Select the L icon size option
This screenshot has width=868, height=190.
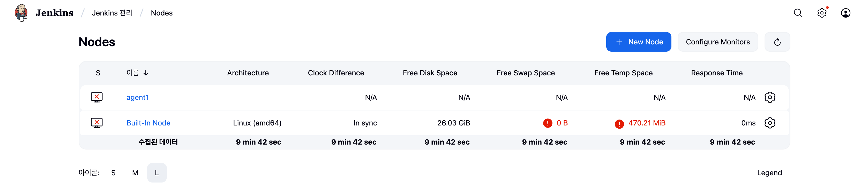pos(157,173)
